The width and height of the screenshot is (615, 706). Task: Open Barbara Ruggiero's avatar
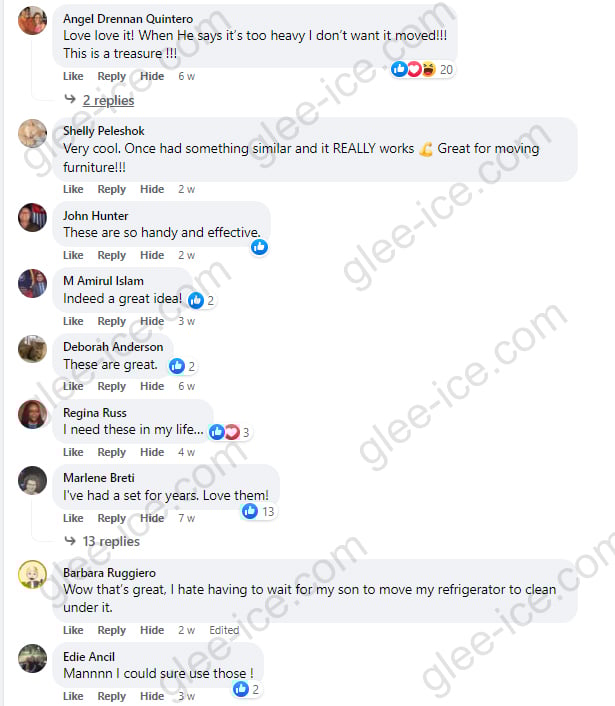32,575
